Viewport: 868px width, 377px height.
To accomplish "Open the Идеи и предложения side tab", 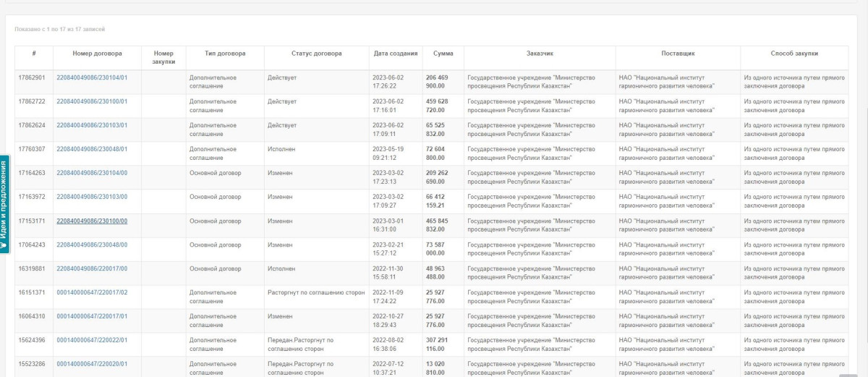I will click(x=4, y=204).
